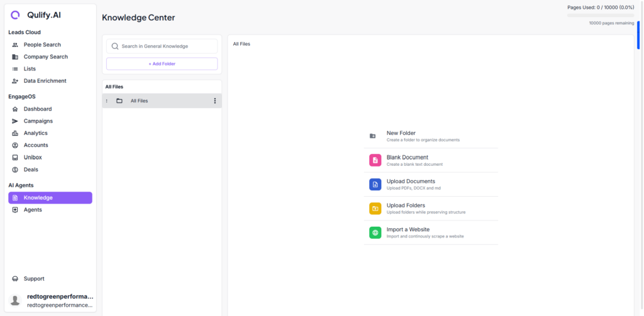Click the + Add Folder button
This screenshot has height=316, width=644.
(x=162, y=64)
